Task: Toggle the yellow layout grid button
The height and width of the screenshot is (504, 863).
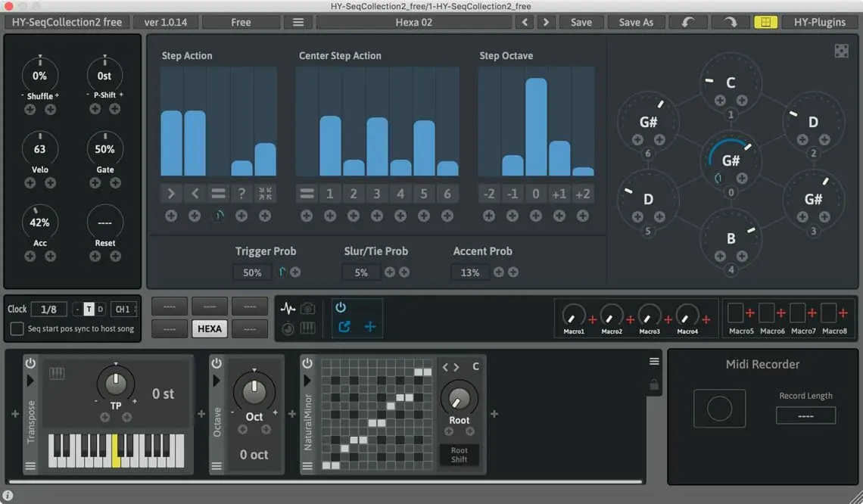Action: [x=765, y=22]
